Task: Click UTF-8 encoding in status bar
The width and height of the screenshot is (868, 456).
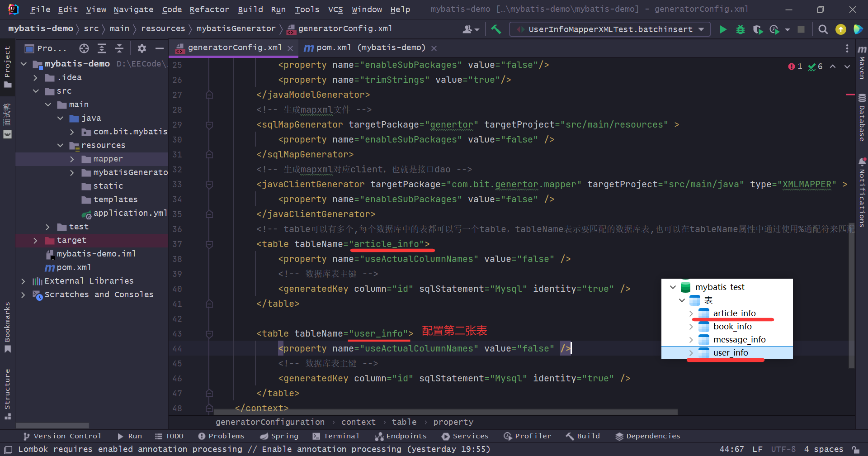Action: [783, 449]
